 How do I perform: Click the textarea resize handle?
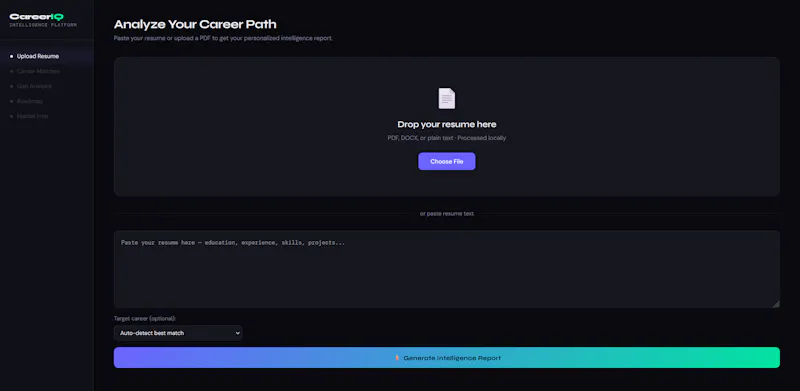click(776, 304)
